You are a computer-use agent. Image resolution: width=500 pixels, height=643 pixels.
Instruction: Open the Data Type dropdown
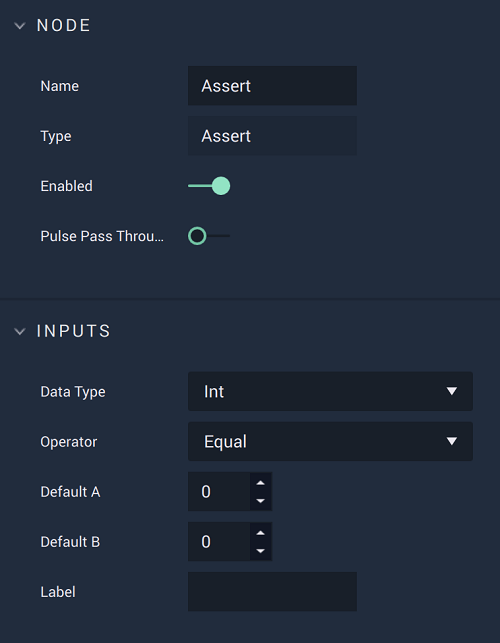coord(330,391)
